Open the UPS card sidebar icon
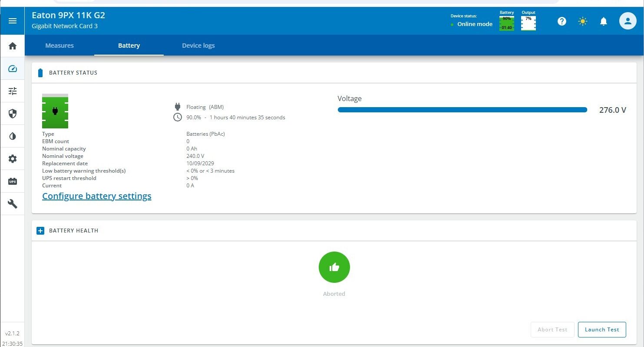The width and height of the screenshot is (644, 347). coord(13,181)
